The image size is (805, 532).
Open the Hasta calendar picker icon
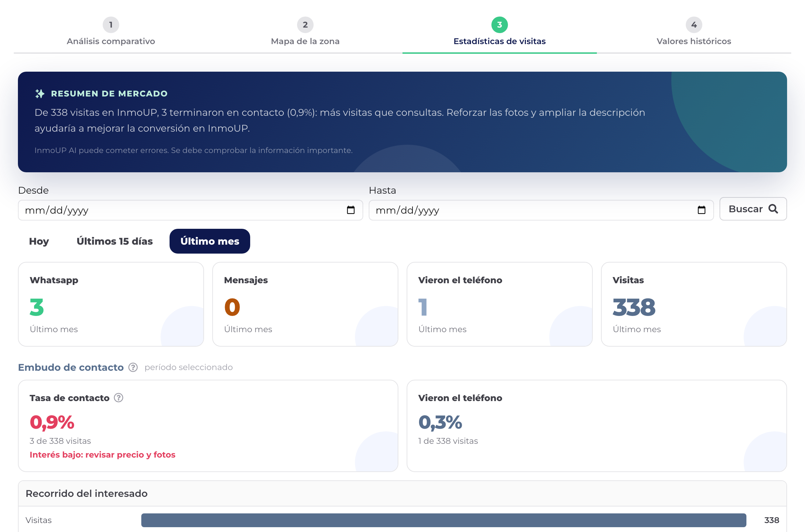click(x=702, y=210)
